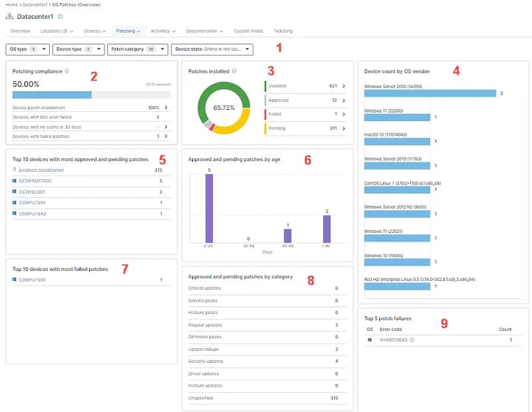
Task: Switch to the Overview tab
Action: 19,30
